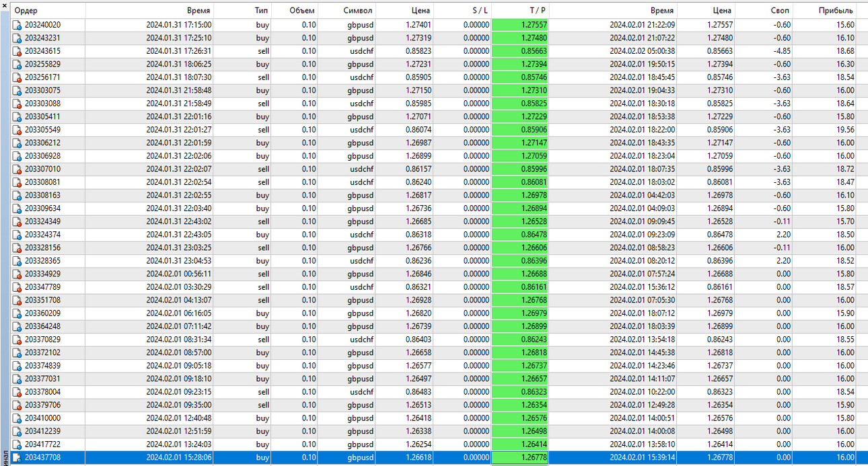
Task: Click the icon next to order 203306212
Action: 17,143
